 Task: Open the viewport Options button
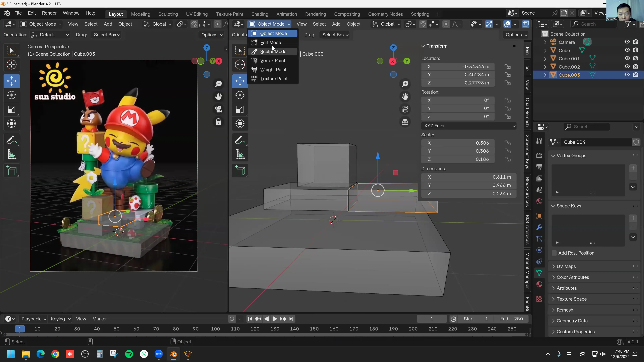[x=211, y=35]
